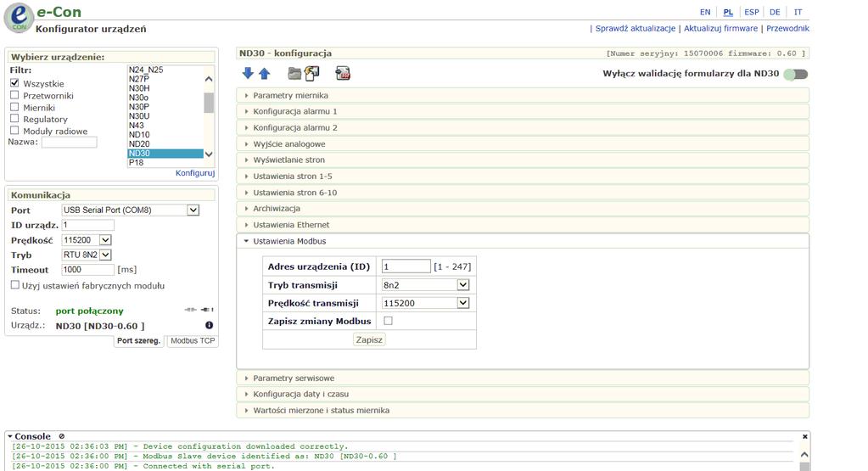Check the Mierniki filter checkbox
This screenshot has width=868, height=471.
[x=14, y=107]
